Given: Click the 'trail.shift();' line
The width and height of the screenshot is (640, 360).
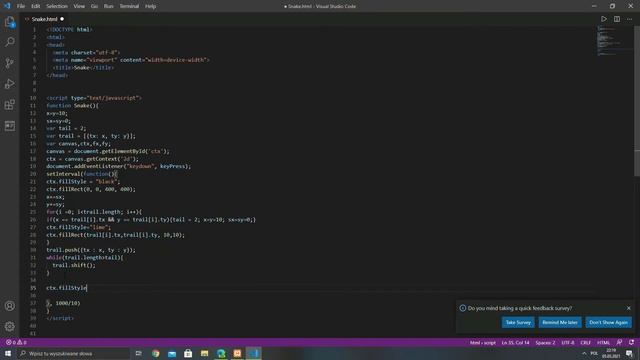Looking at the screenshot, I should point(74,265).
